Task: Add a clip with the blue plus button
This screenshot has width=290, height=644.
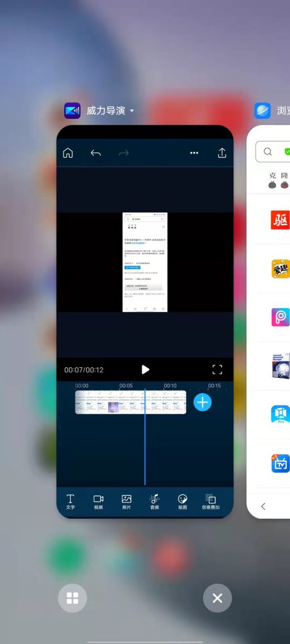Action: [203, 402]
